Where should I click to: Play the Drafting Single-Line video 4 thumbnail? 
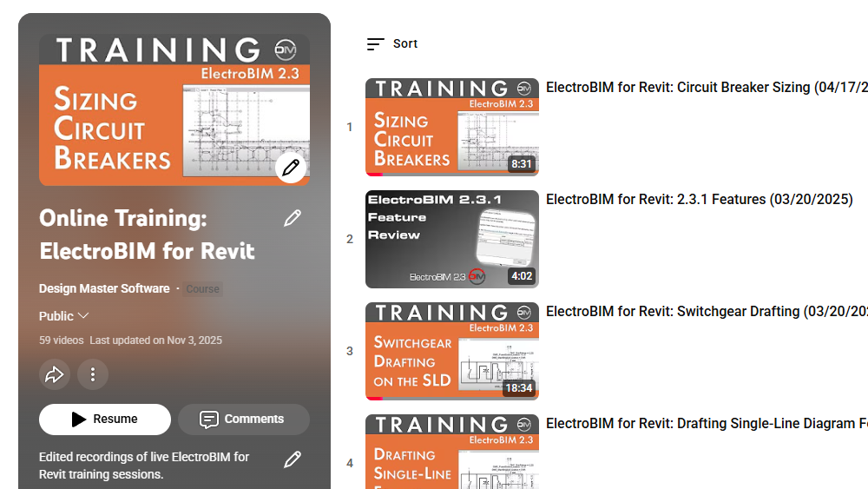451,452
